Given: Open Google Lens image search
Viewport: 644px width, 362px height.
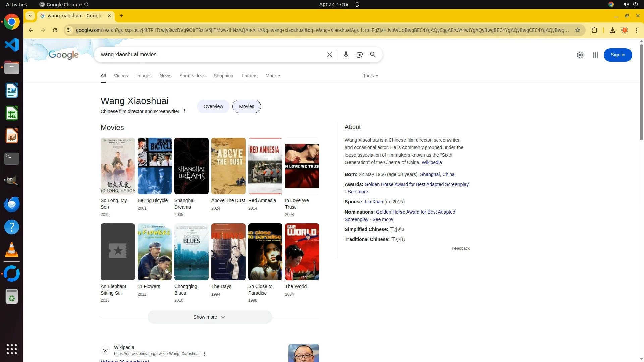Looking at the screenshot, I should (x=359, y=55).
